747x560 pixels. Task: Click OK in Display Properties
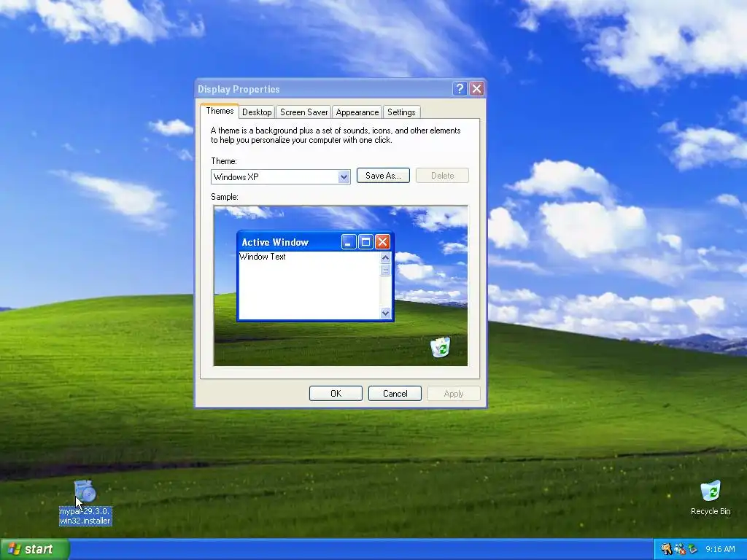pos(336,393)
